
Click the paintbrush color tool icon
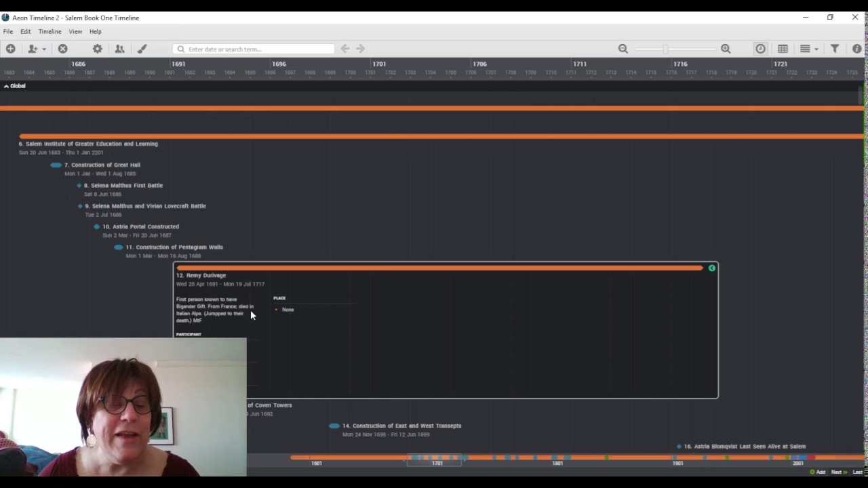[142, 49]
